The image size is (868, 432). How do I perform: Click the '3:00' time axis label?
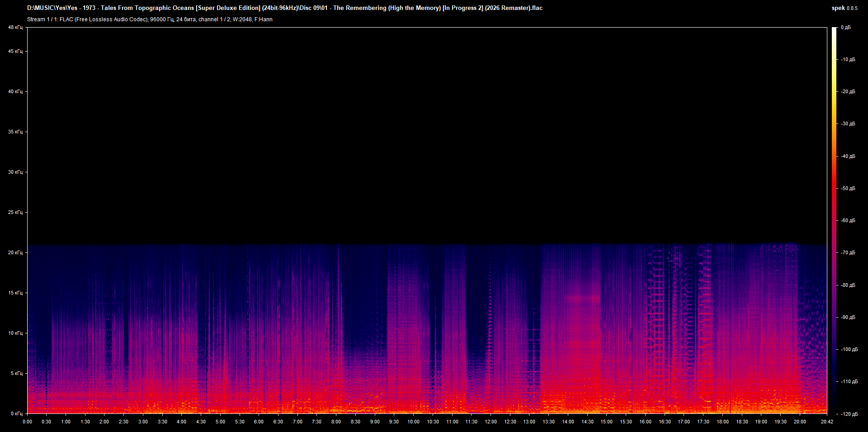point(143,422)
